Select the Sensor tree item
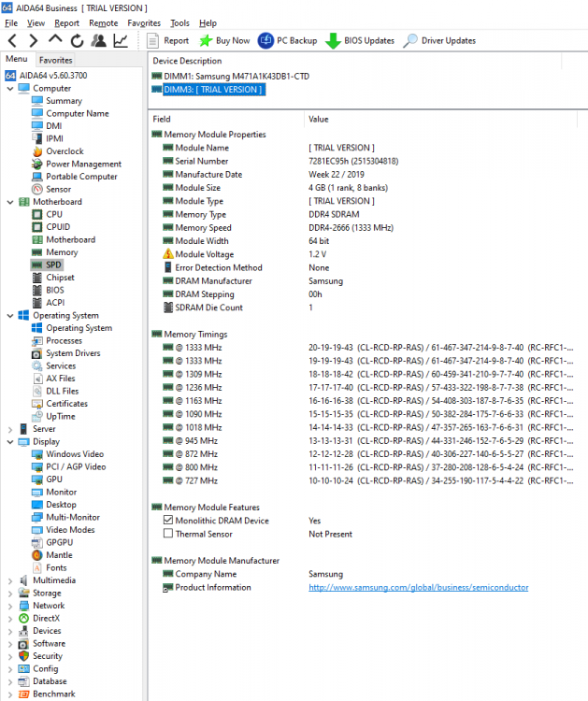 (51, 190)
